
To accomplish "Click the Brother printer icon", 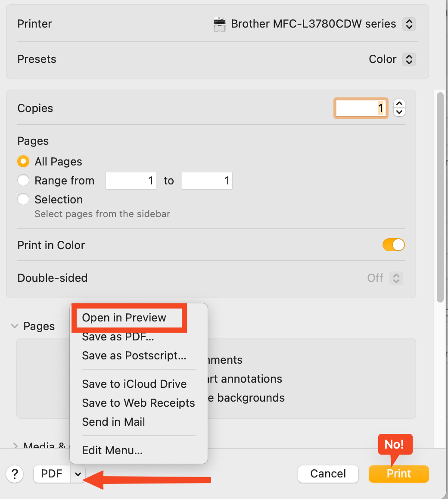I will (220, 24).
